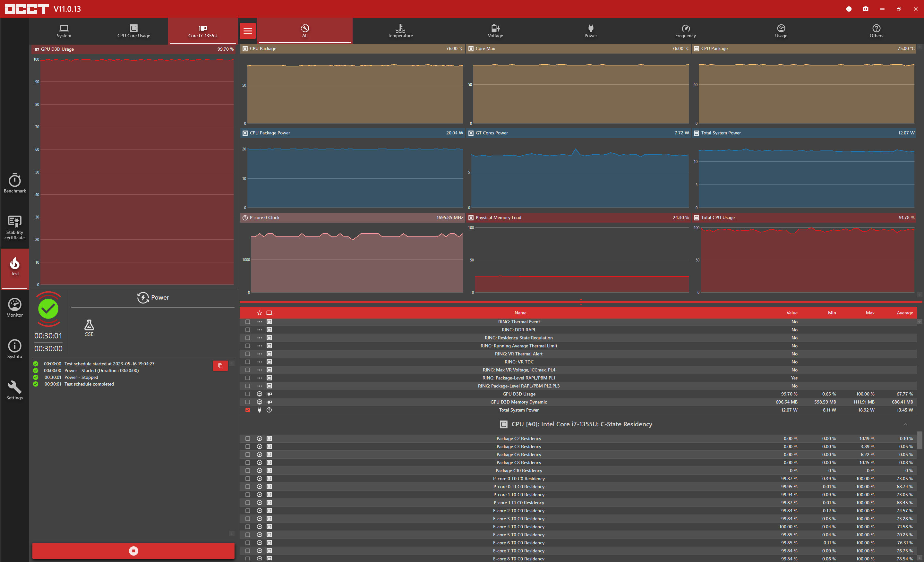Open the Monitor section
This screenshot has height=562, width=924.
point(15,307)
